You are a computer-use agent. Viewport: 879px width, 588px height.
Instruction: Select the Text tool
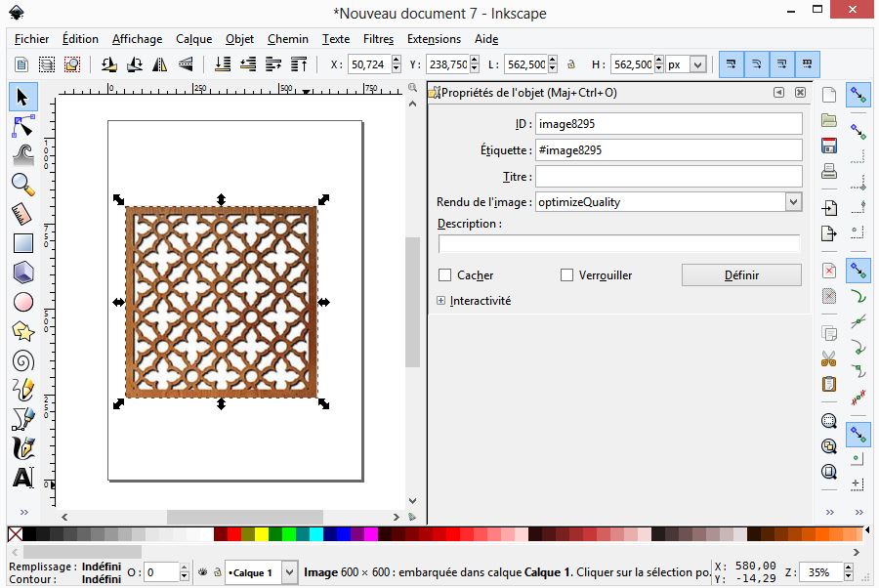(23, 478)
